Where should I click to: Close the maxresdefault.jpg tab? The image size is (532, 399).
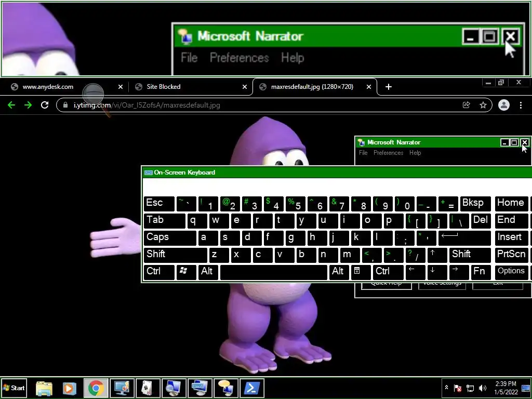click(x=369, y=87)
